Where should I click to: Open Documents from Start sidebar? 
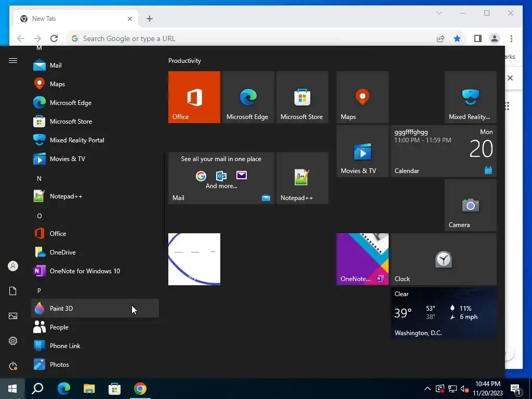13,291
